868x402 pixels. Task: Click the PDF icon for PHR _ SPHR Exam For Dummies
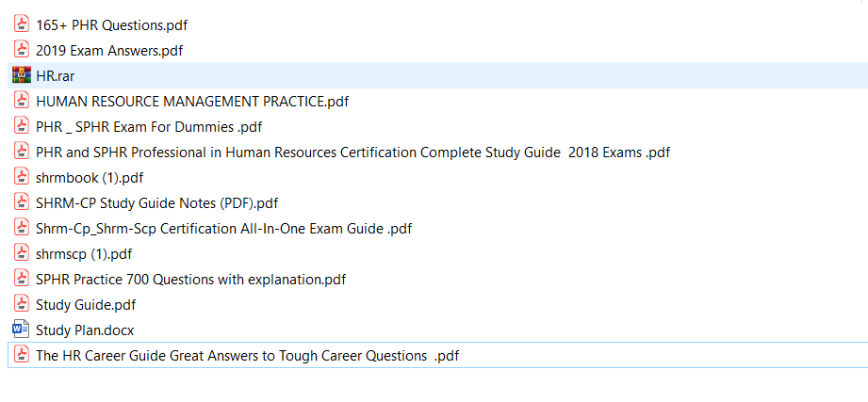pyautogui.click(x=21, y=126)
